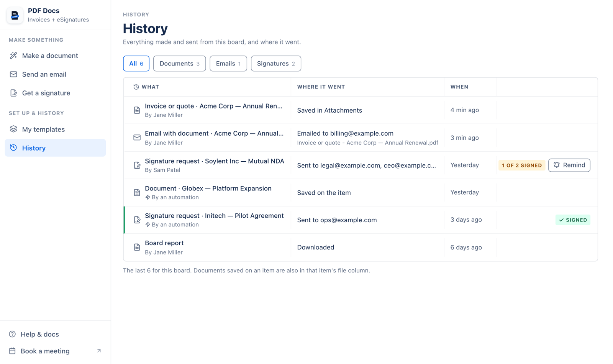Click the green SIGNED status badge

573,220
